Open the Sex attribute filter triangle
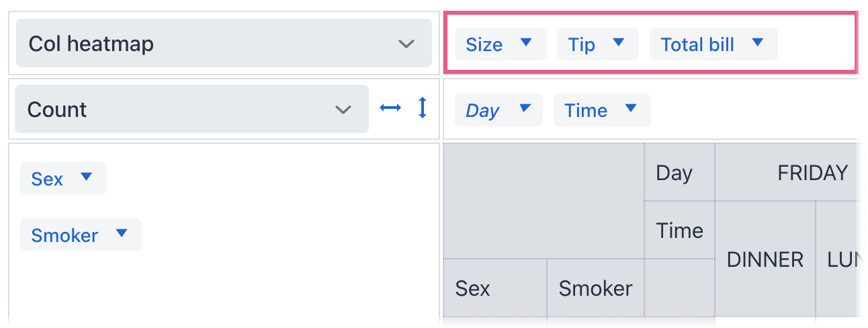This screenshot has width=868, height=328. 86,177
